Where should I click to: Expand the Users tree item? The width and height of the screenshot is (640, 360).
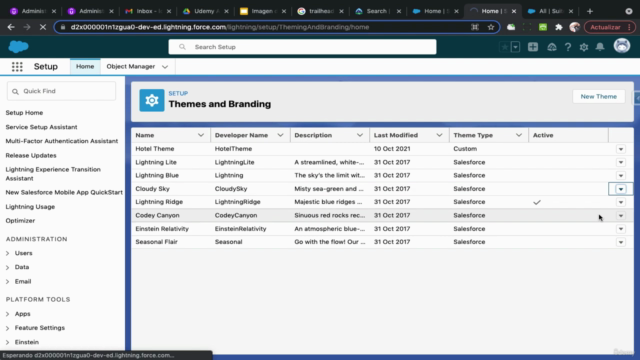(7, 253)
